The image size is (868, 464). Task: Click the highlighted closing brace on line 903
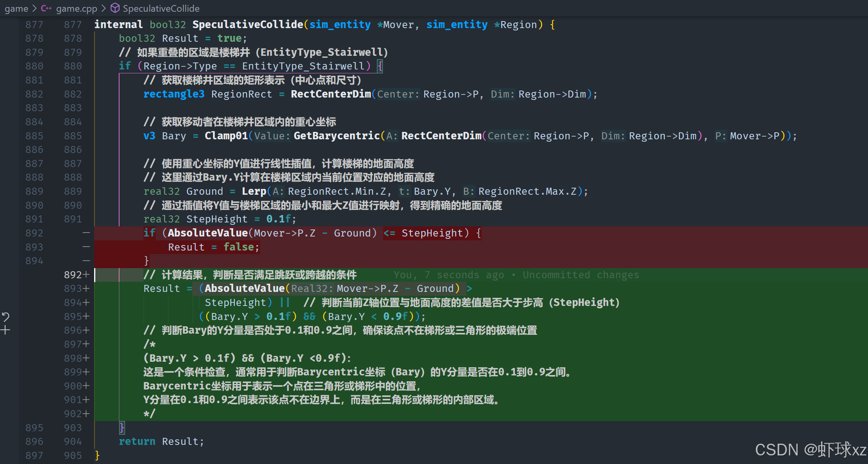pyautogui.click(x=122, y=428)
